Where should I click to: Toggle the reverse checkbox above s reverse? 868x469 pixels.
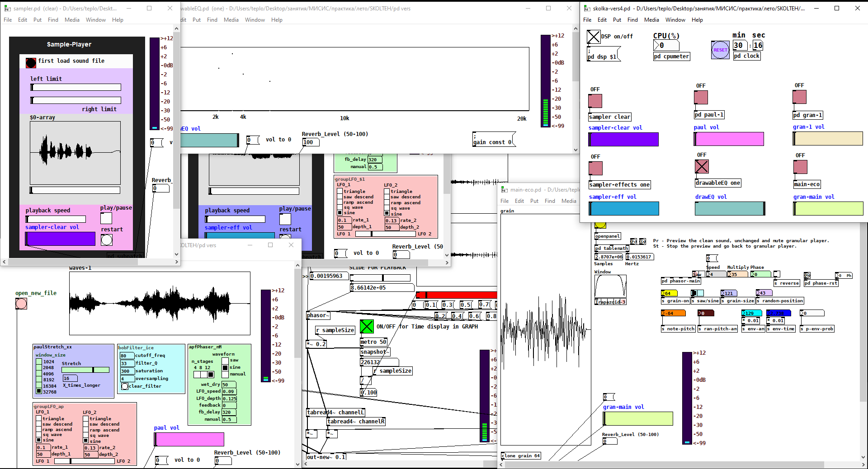[777, 274]
